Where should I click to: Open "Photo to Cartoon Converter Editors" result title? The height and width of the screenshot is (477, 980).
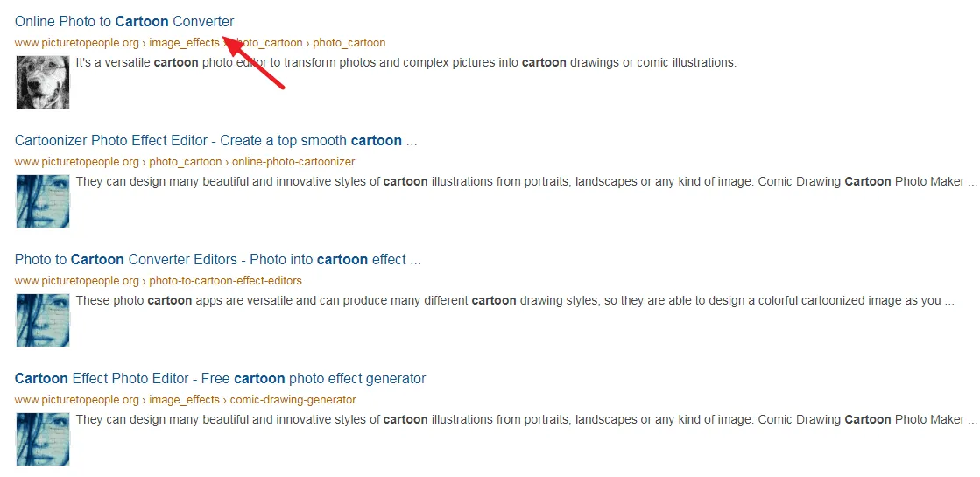(x=217, y=259)
